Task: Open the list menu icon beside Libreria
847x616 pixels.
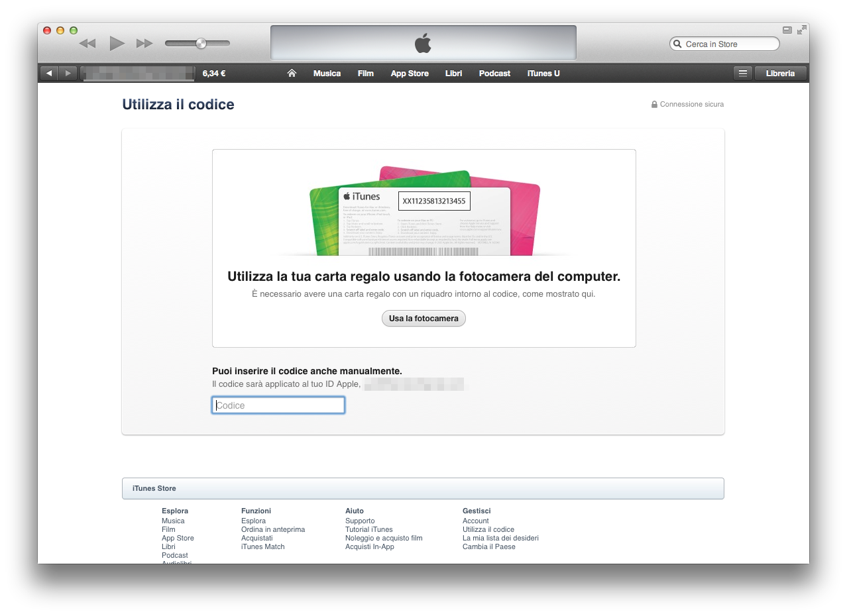Action: (743, 74)
